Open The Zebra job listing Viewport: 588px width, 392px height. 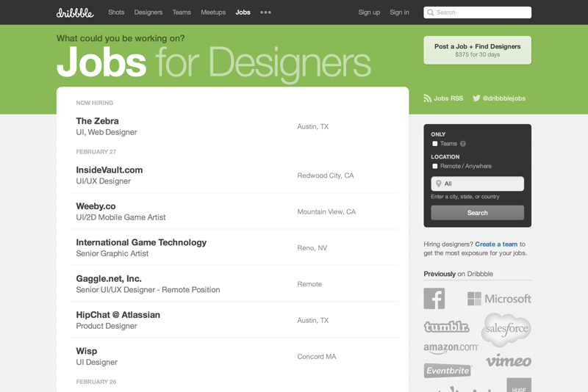97,121
